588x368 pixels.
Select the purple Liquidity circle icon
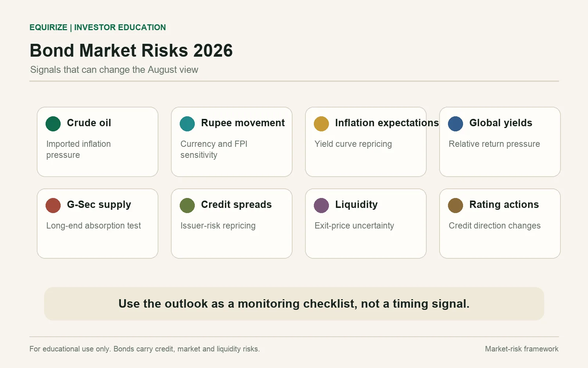tap(321, 205)
